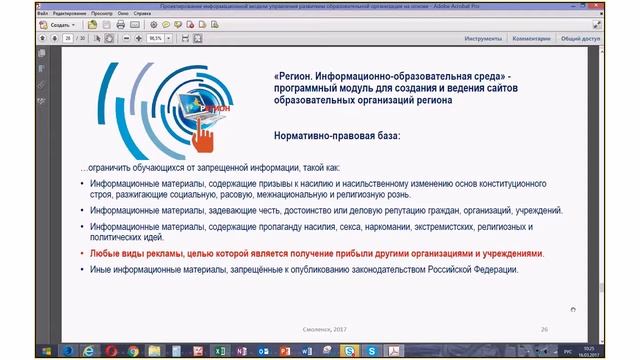The height and width of the screenshot is (360, 640).
Task: Open the Файл menu
Action: pos(42,13)
